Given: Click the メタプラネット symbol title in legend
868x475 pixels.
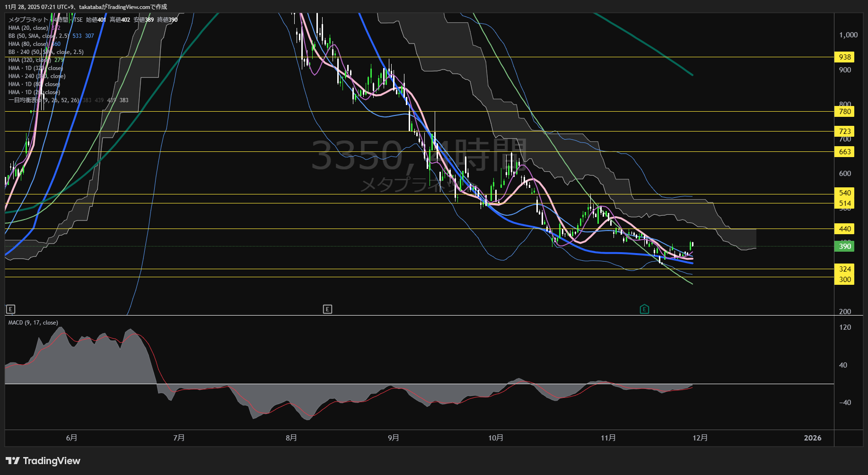Looking at the screenshot, I should click(x=28, y=20).
